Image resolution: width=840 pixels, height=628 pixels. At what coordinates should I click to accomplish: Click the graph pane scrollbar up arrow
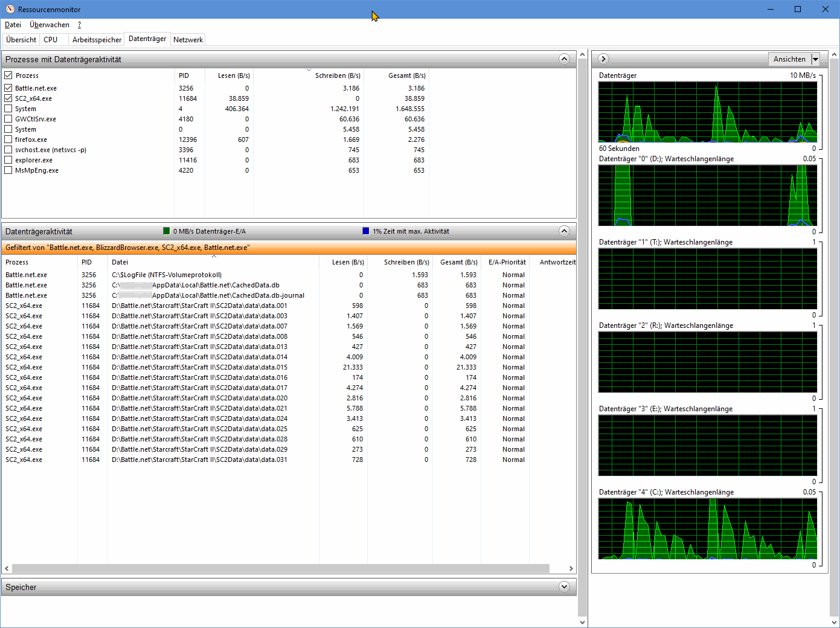click(x=834, y=54)
